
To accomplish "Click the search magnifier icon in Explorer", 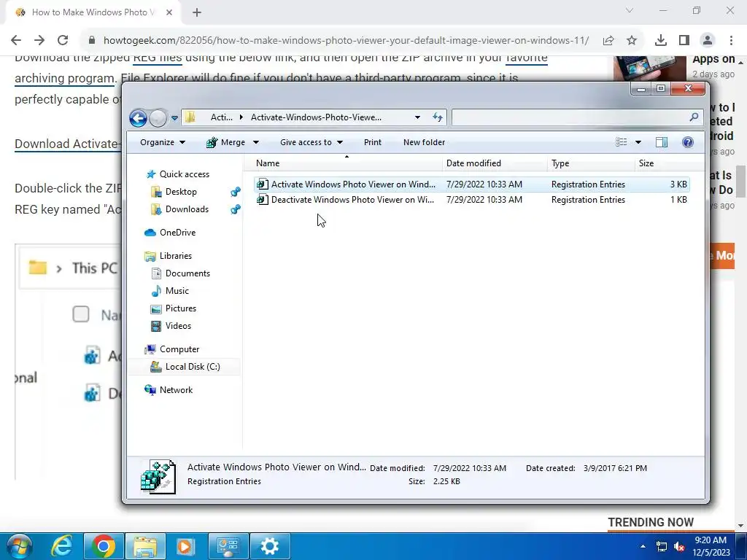I will (x=694, y=117).
